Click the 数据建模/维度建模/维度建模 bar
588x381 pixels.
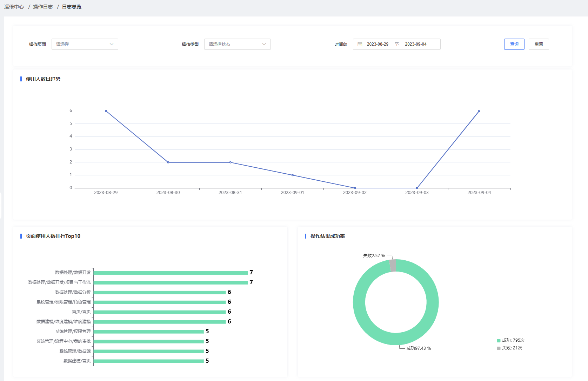point(160,322)
